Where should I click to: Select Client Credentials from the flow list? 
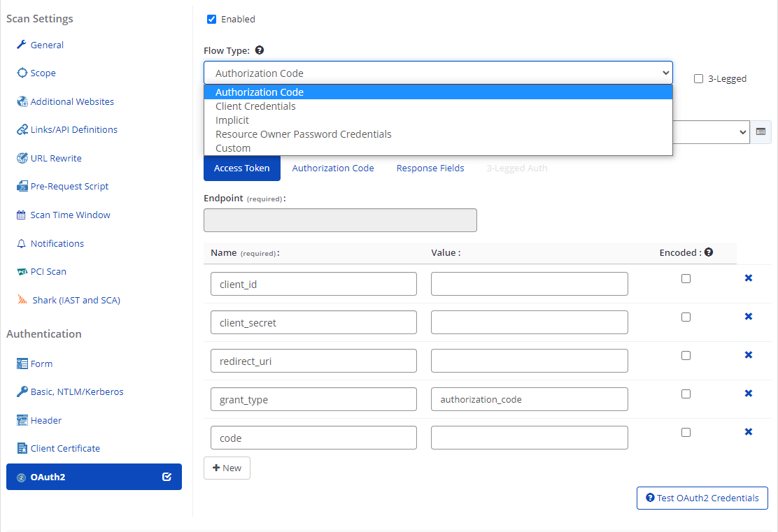pyautogui.click(x=255, y=106)
